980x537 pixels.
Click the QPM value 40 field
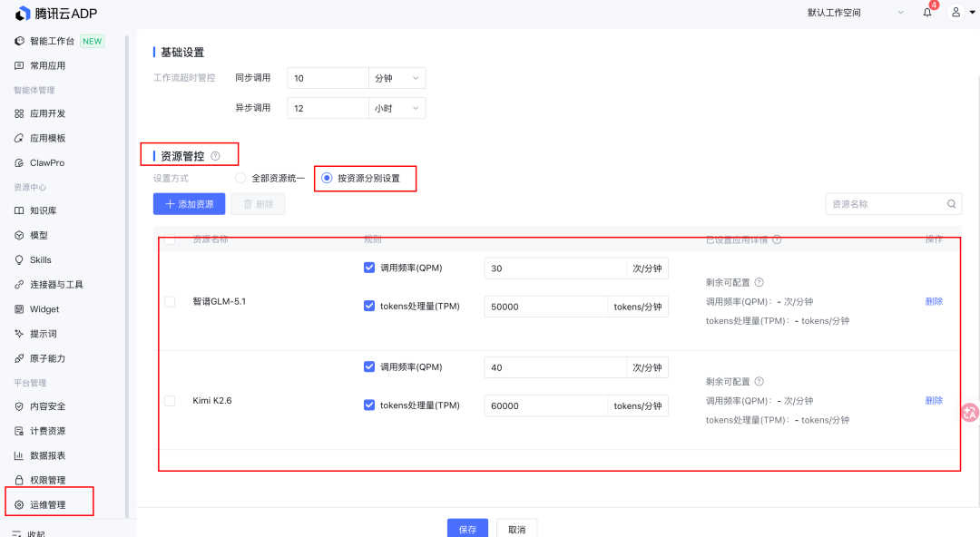(x=555, y=367)
